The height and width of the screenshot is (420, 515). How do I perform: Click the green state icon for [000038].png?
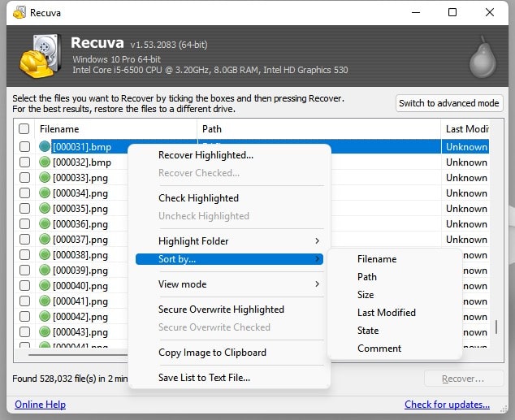pos(45,254)
